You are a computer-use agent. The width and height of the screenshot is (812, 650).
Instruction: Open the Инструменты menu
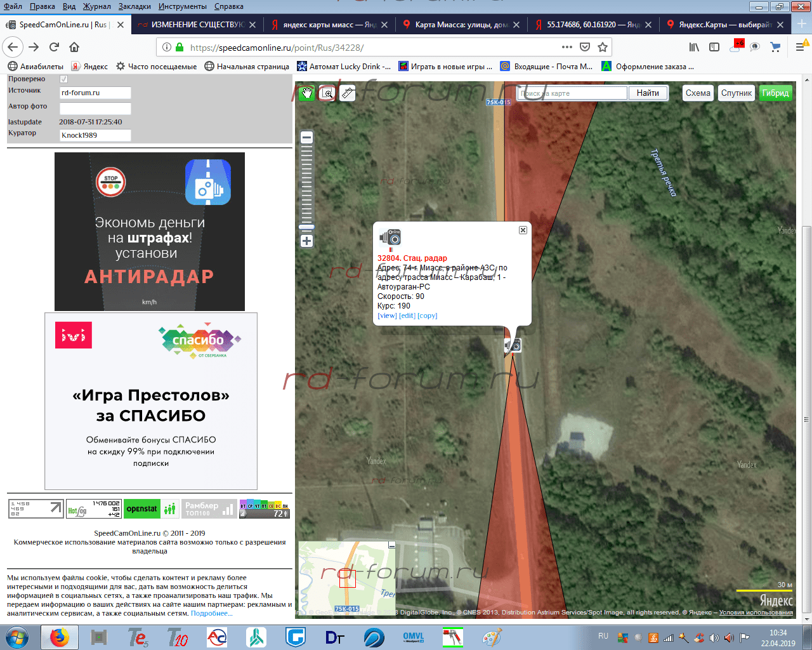(x=183, y=6)
